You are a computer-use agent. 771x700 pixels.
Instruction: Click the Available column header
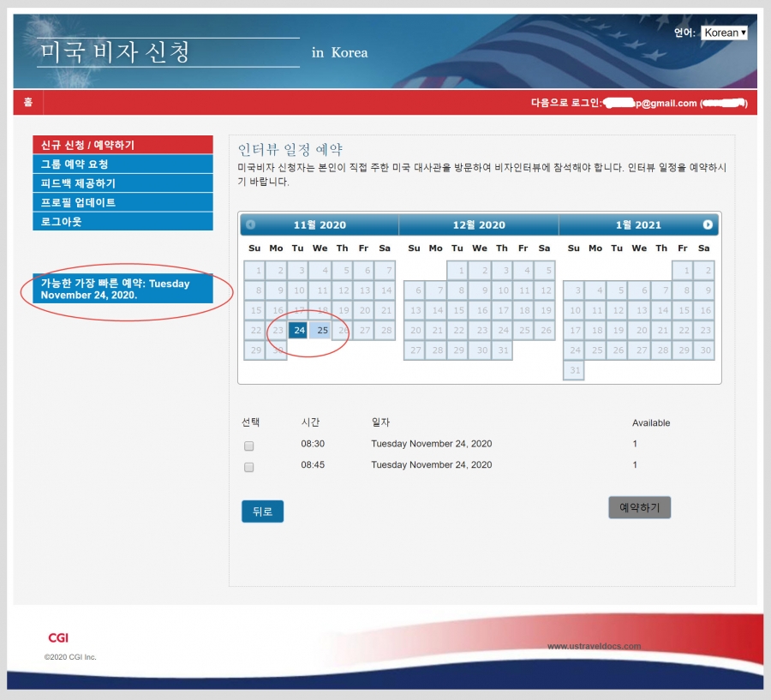point(651,422)
